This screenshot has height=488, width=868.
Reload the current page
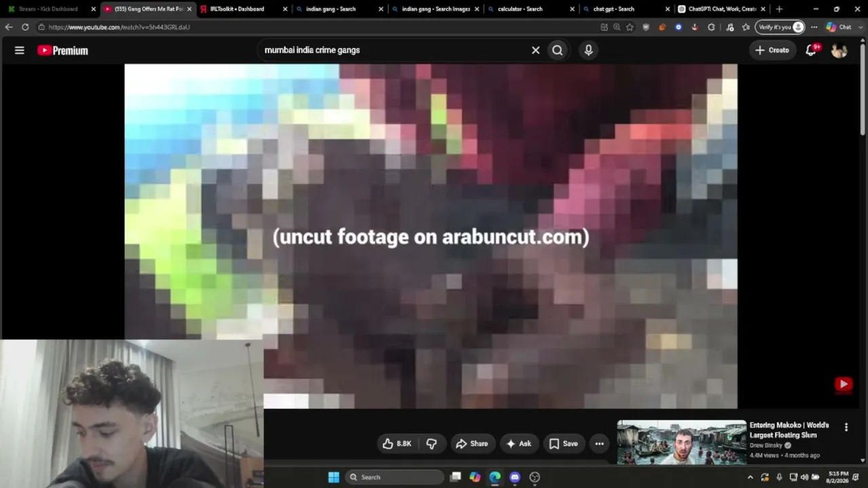pyautogui.click(x=25, y=27)
